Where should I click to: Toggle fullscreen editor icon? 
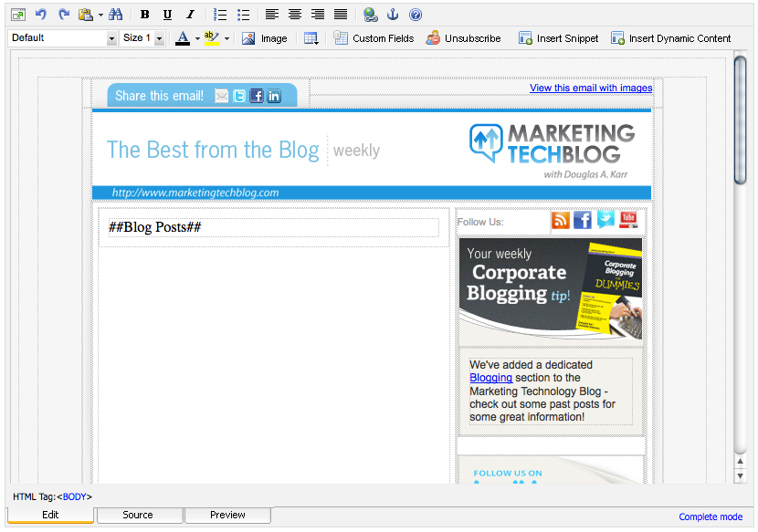18,15
